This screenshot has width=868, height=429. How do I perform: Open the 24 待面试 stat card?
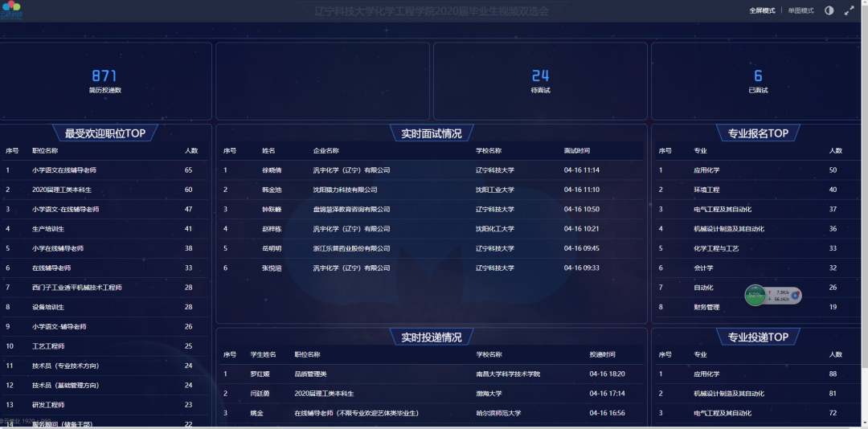point(540,81)
